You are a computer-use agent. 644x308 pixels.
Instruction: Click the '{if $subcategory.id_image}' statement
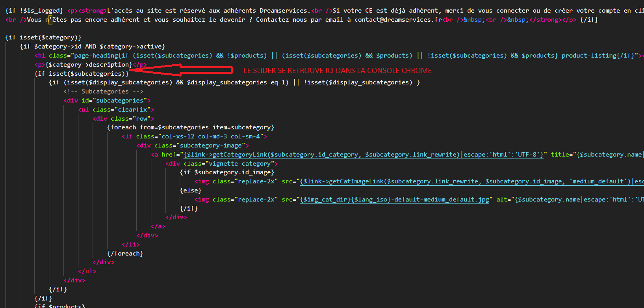[x=227, y=172]
